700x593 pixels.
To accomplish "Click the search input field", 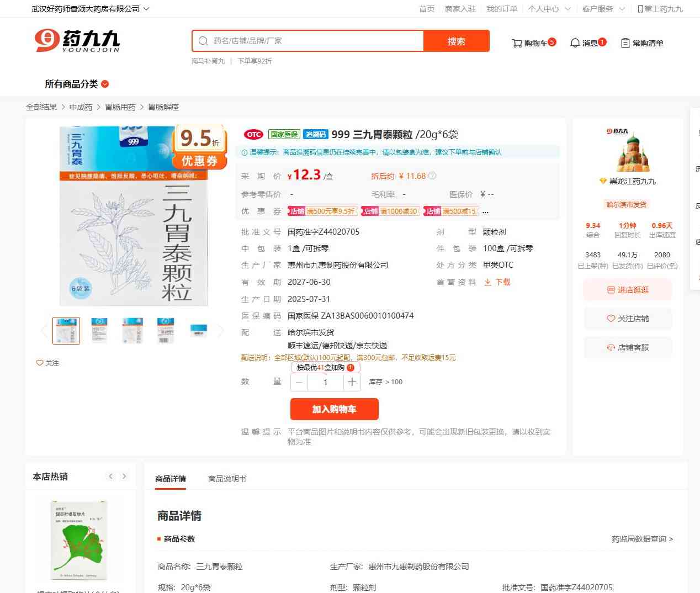I will (315, 41).
